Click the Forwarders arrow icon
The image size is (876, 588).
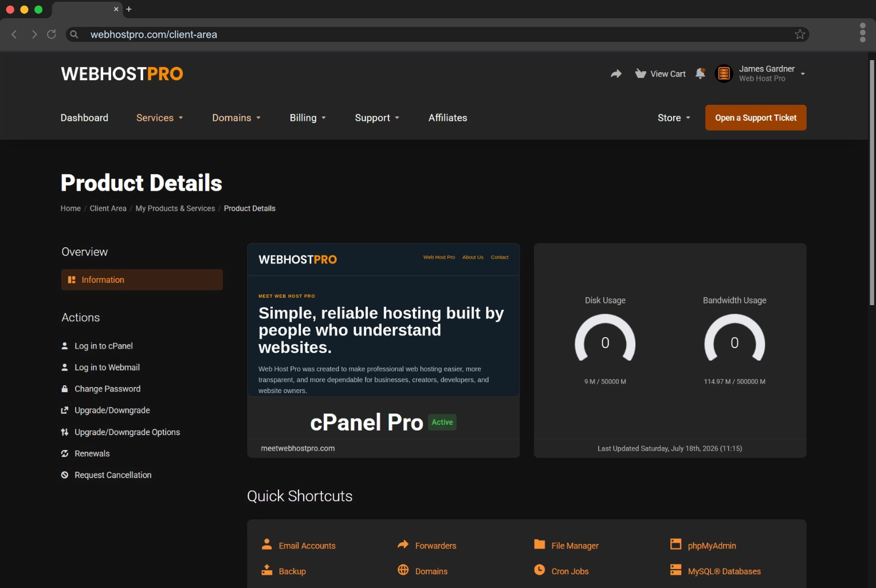coord(403,544)
